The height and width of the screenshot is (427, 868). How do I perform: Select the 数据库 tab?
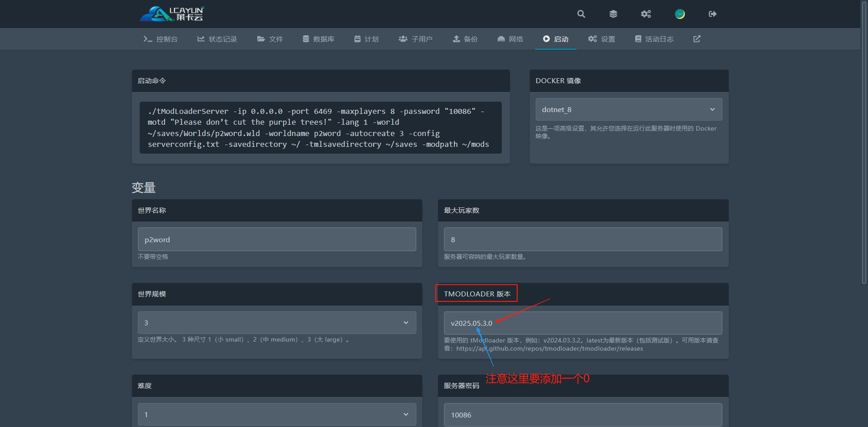(319, 39)
